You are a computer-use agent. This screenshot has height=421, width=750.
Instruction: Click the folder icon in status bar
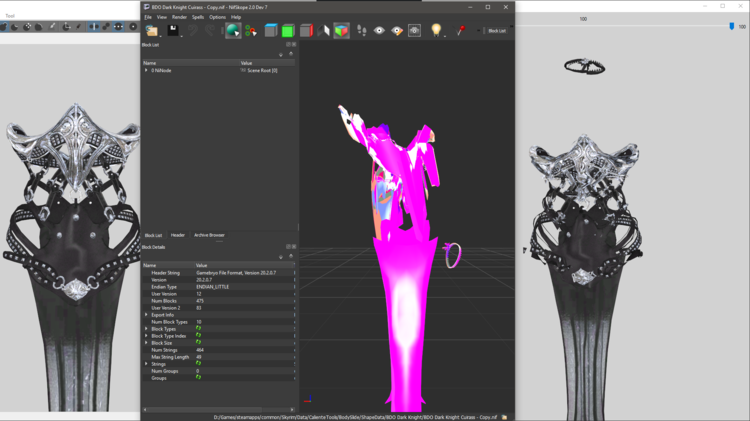coord(504,417)
